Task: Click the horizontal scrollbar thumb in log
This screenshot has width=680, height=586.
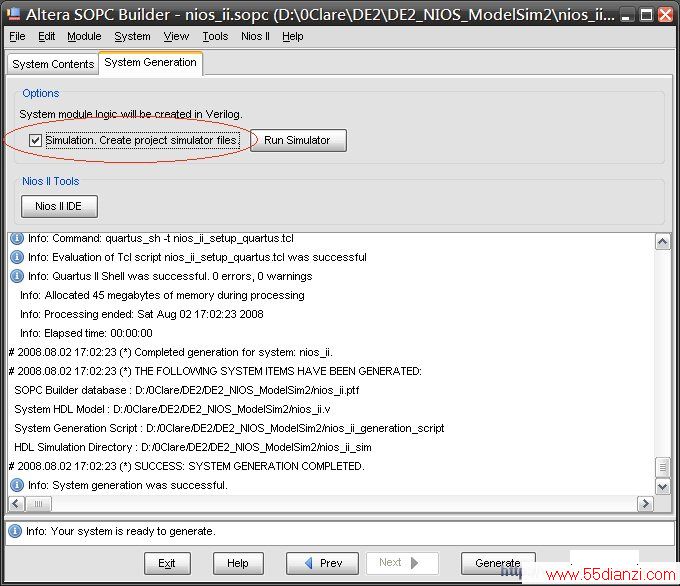Action: (x=38, y=504)
